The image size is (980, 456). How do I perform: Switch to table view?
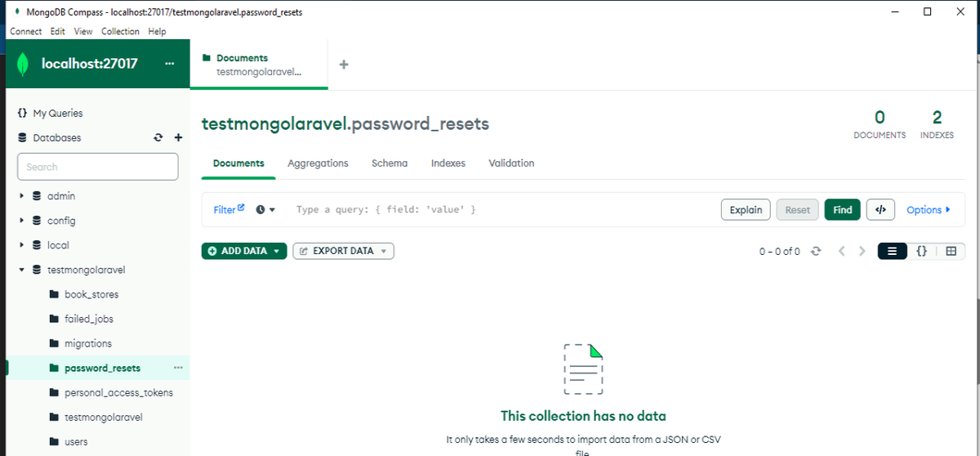[951, 252]
